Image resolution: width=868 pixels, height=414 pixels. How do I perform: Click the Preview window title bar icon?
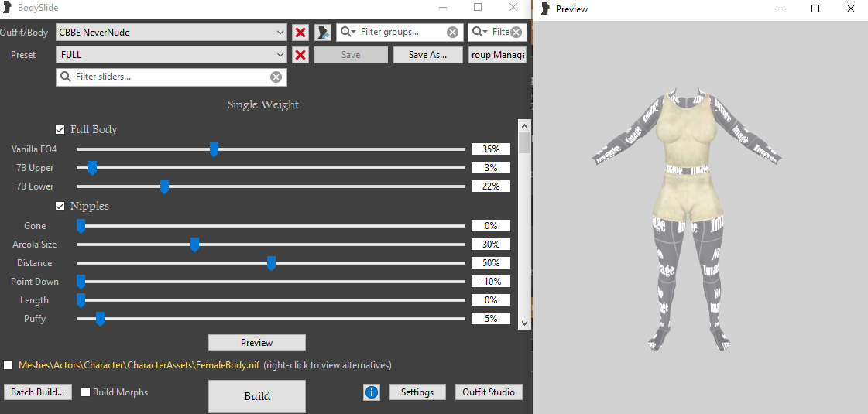545,9
